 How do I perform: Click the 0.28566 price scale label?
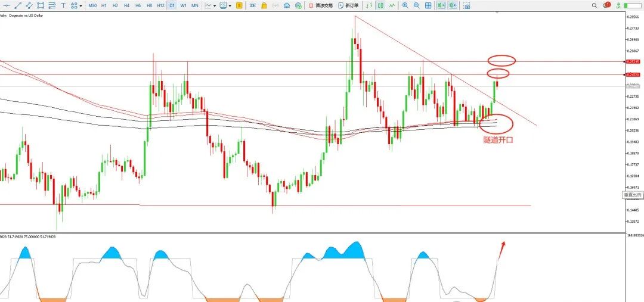[633, 17]
